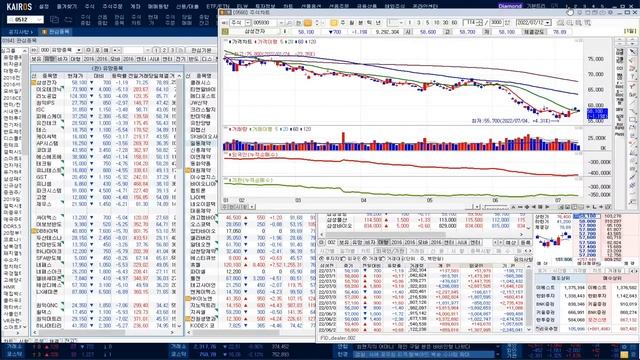This screenshot has height=360, width=640.
Task: Click the 등록 button in lower panel
Action: click(x=525, y=242)
